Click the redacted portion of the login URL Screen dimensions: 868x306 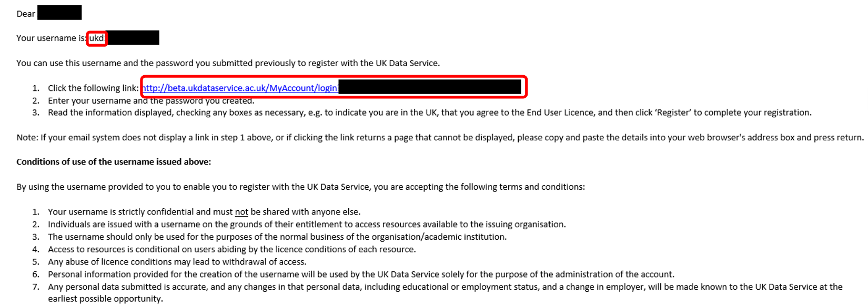pos(430,87)
